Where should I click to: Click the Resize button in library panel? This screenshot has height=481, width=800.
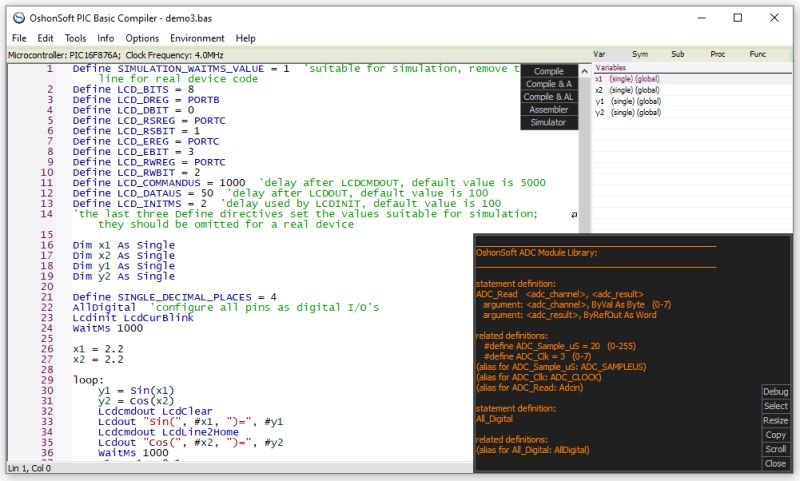(776, 420)
